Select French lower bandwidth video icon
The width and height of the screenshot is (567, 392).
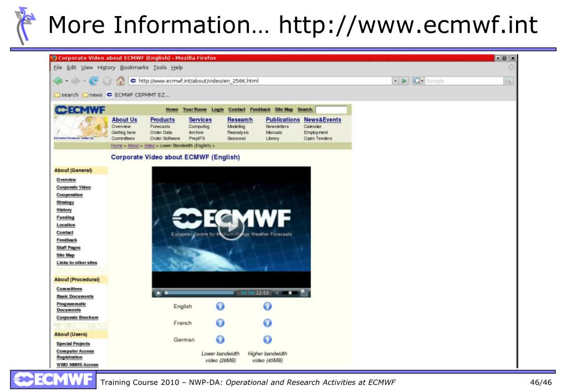(220, 323)
